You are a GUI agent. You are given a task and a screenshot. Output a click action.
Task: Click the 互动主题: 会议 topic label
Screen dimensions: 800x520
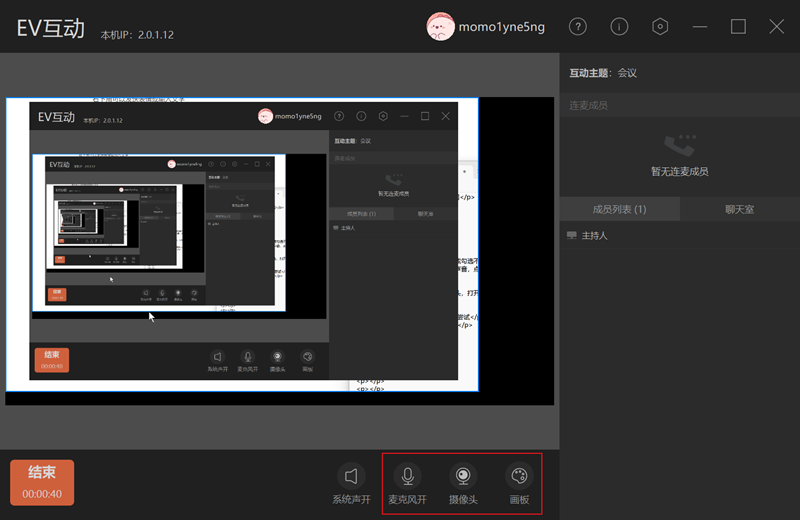603,73
